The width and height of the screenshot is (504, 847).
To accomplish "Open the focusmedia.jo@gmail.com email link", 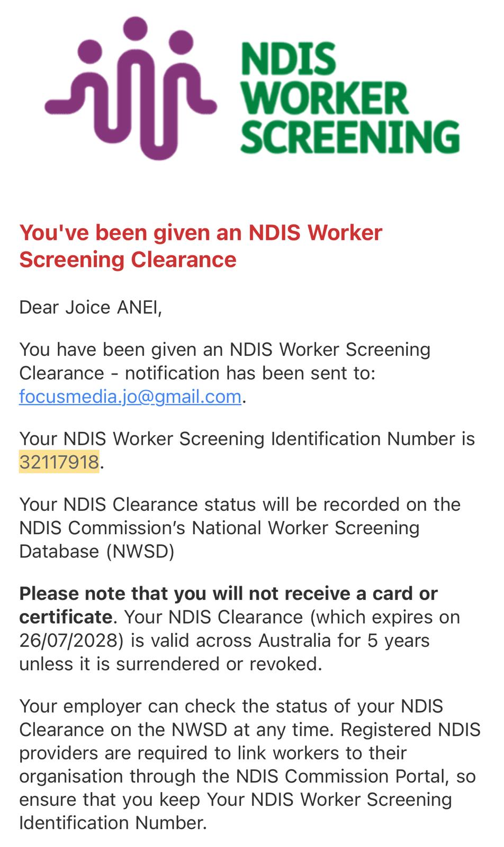I will pyautogui.click(x=130, y=397).
